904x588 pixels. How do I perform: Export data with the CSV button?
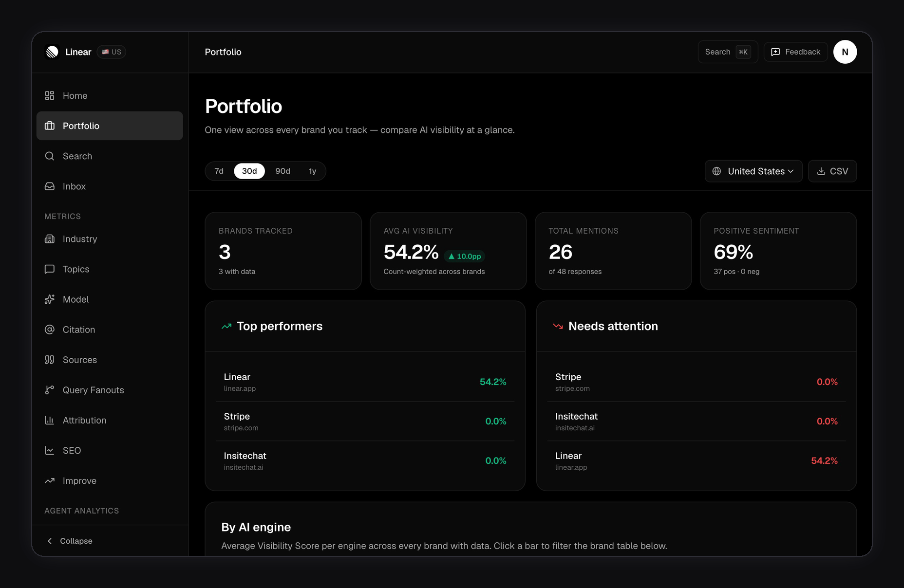(832, 171)
